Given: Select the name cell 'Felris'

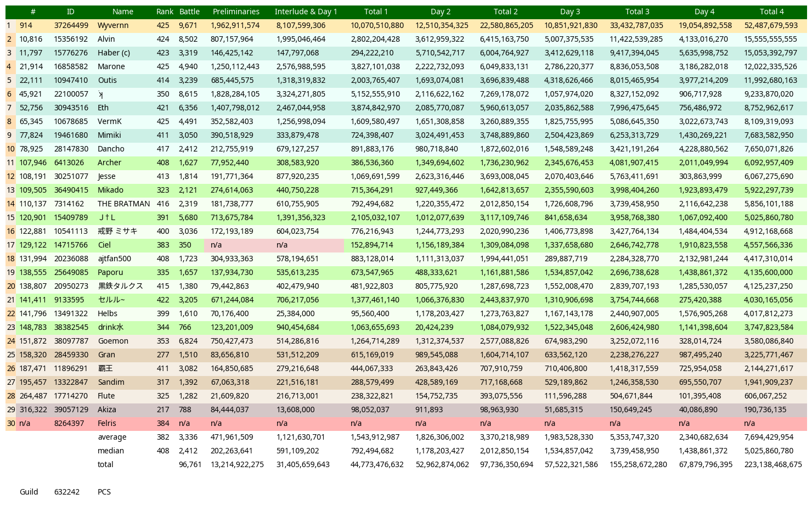Looking at the screenshot, I should pos(108,423).
